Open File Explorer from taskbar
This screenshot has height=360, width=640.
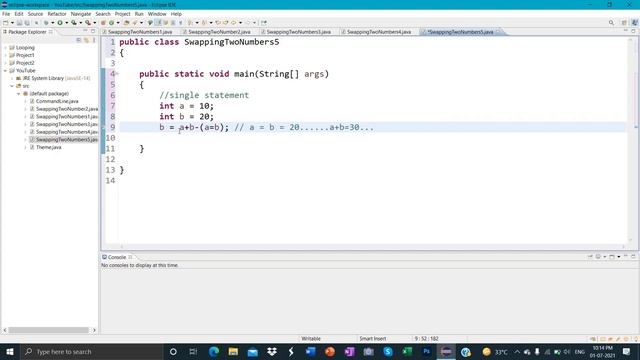pos(233,351)
